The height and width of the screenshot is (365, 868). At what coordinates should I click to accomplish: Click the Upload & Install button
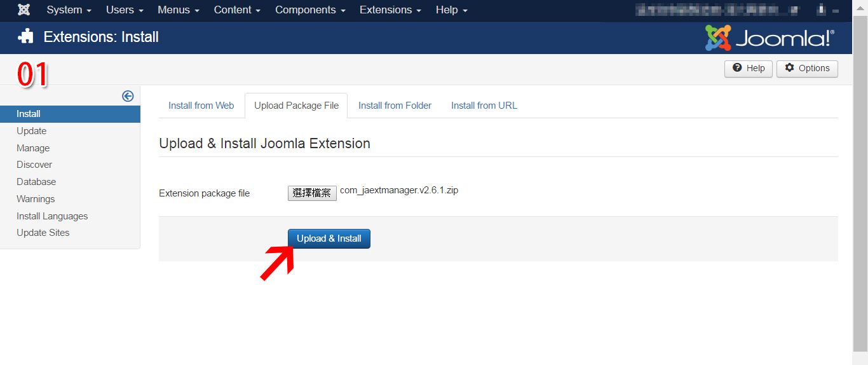(x=329, y=238)
